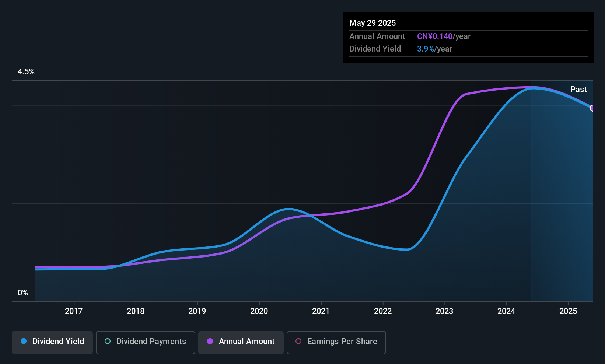Click the 2020 x-axis label

coord(259,311)
